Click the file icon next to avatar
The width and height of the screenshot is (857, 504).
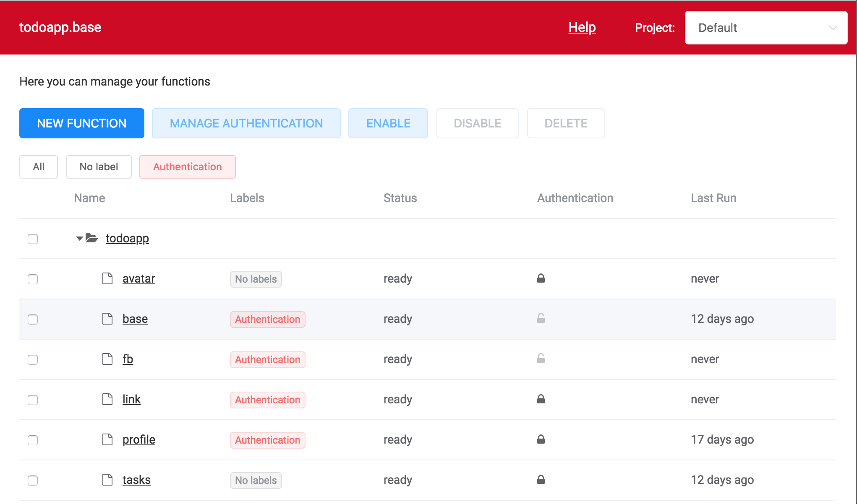[x=107, y=278]
